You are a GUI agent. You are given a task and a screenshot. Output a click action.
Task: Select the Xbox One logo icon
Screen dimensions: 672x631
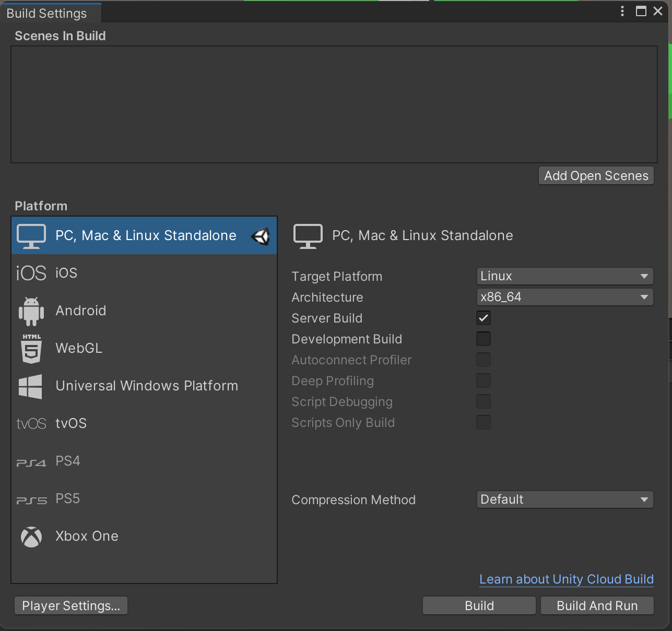point(31,537)
